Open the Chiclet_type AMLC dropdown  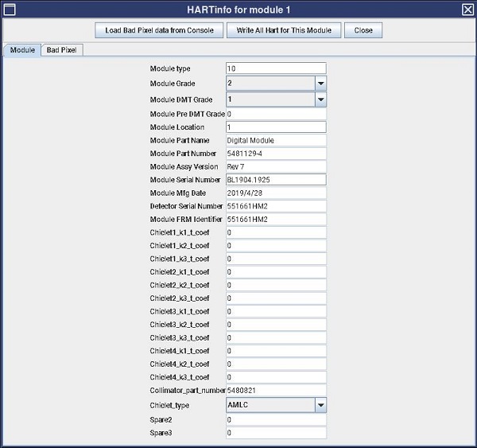(320, 405)
